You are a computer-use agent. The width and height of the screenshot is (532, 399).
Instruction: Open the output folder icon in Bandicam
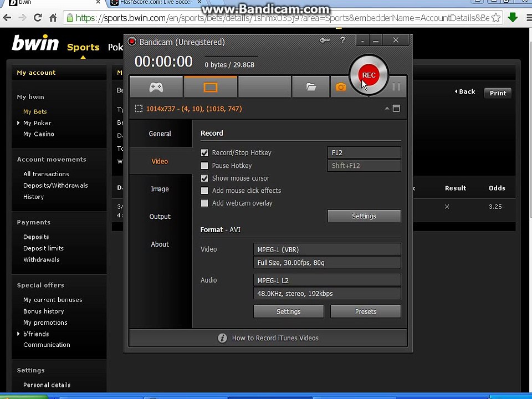point(311,87)
